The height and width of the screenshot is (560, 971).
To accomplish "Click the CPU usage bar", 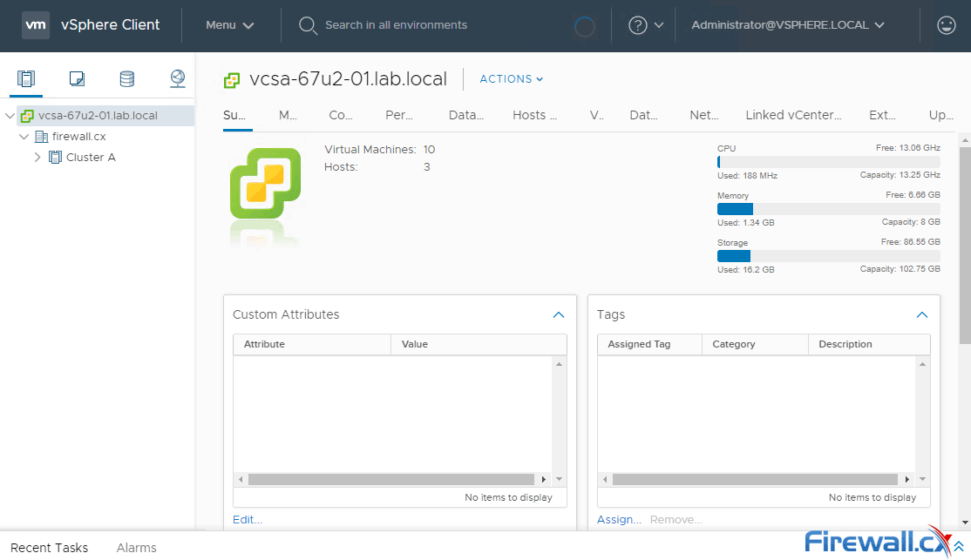I will click(x=829, y=162).
